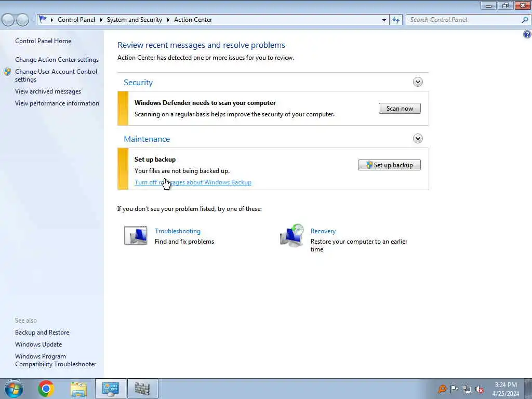The image size is (532, 399).
Task: Open the address bar history dropdown arrow
Action: click(x=384, y=20)
